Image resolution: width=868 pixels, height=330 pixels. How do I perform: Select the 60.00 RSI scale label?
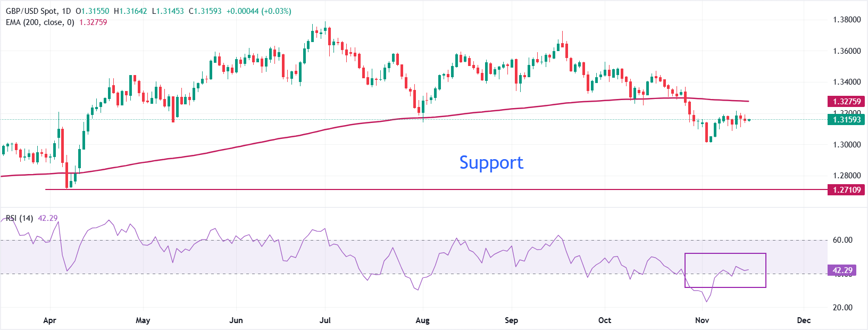842,240
